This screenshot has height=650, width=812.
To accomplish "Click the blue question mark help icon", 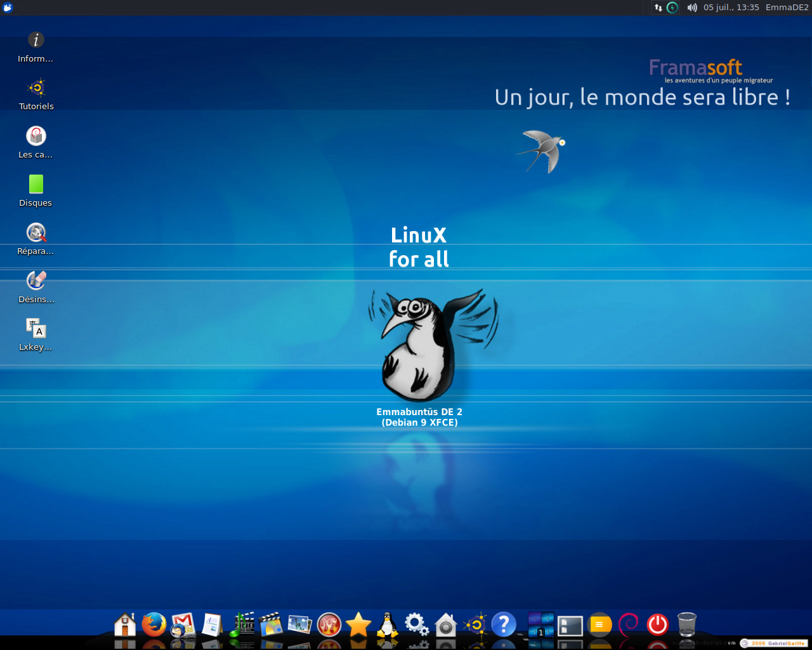I will point(504,625).
